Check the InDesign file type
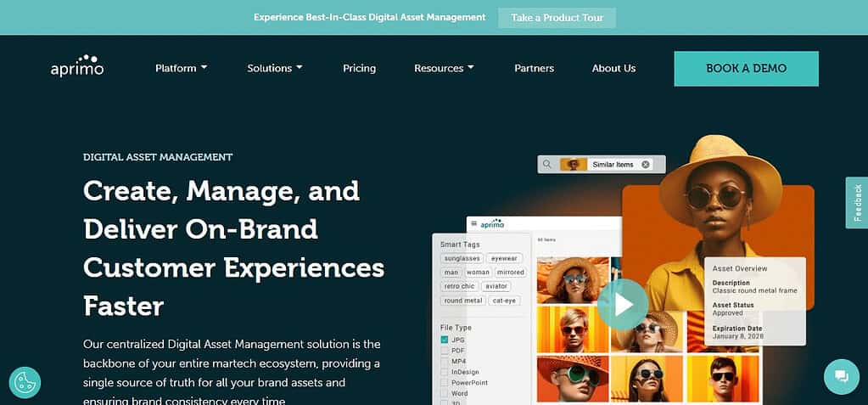Screen dimensions: 868x405 click(445, 372)
